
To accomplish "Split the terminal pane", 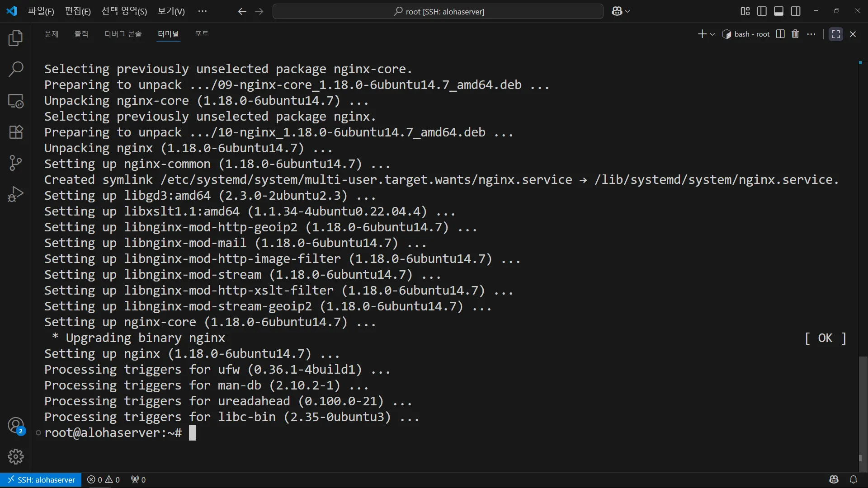I will pyautogui.click(x=780, y=34).
